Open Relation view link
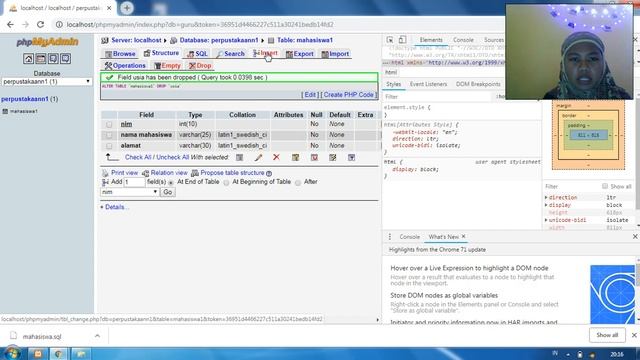Screen dimensions: 640x360 [169, 173]
